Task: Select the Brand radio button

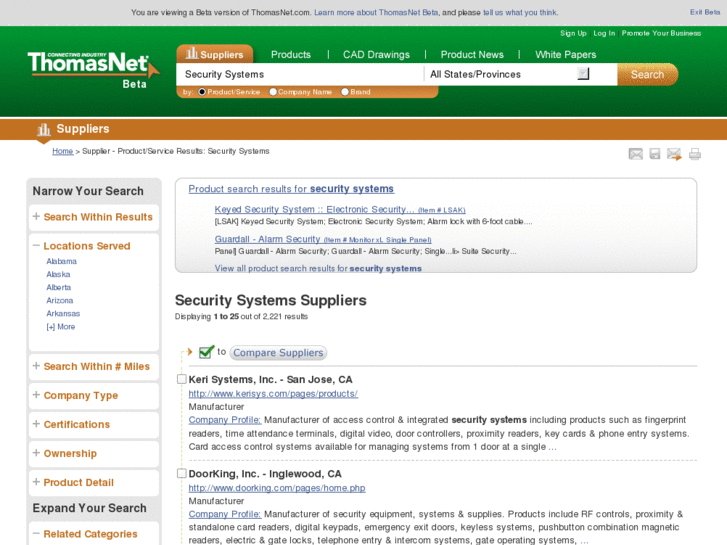Action: [x=345, y=92]
